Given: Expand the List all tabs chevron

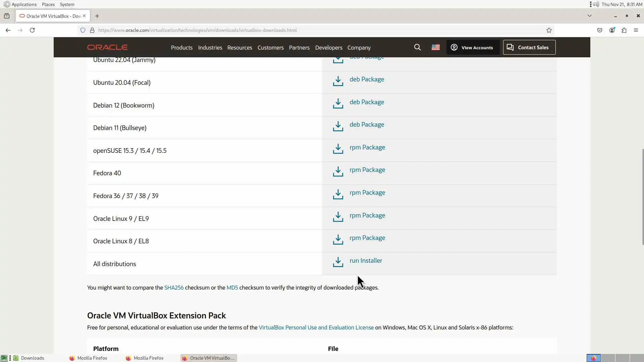Looking at the screenshot, I should (x=589, y=16).
